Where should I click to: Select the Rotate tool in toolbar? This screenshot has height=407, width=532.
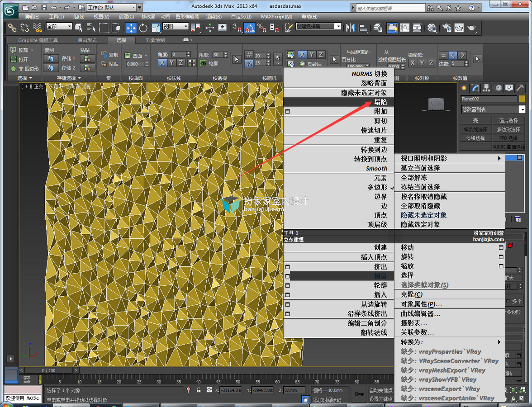click(143, 28)
